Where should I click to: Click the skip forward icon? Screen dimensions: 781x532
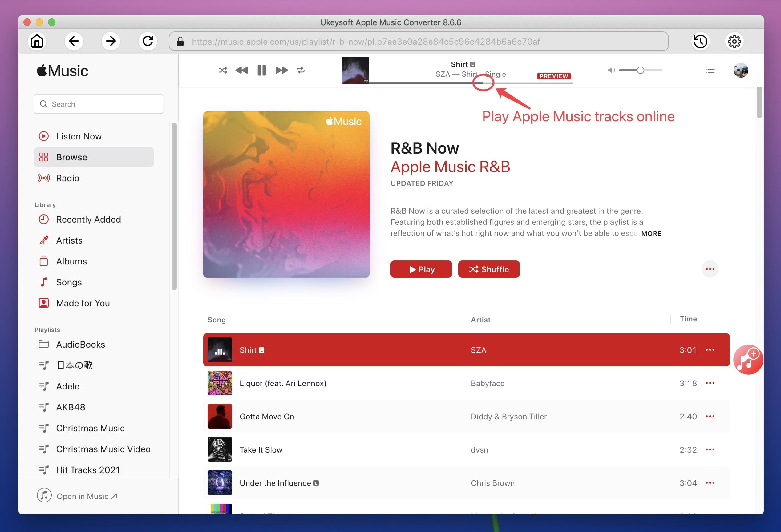point(281,70)
